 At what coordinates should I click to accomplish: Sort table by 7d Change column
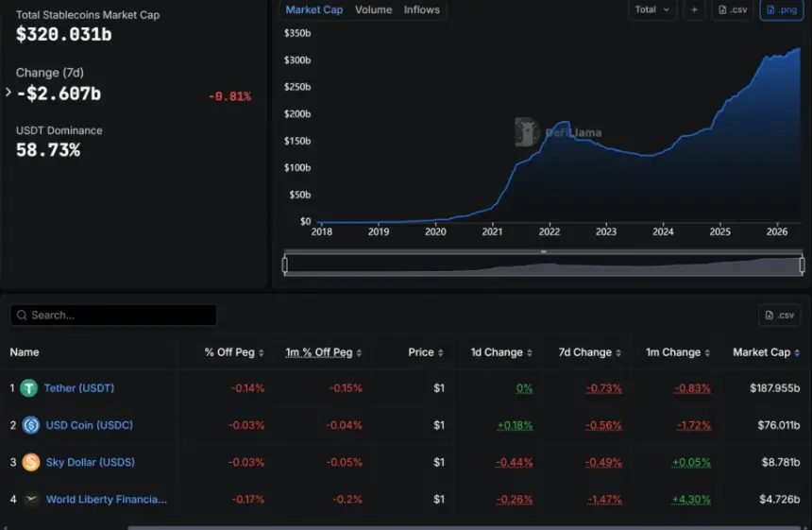point(590,352)
